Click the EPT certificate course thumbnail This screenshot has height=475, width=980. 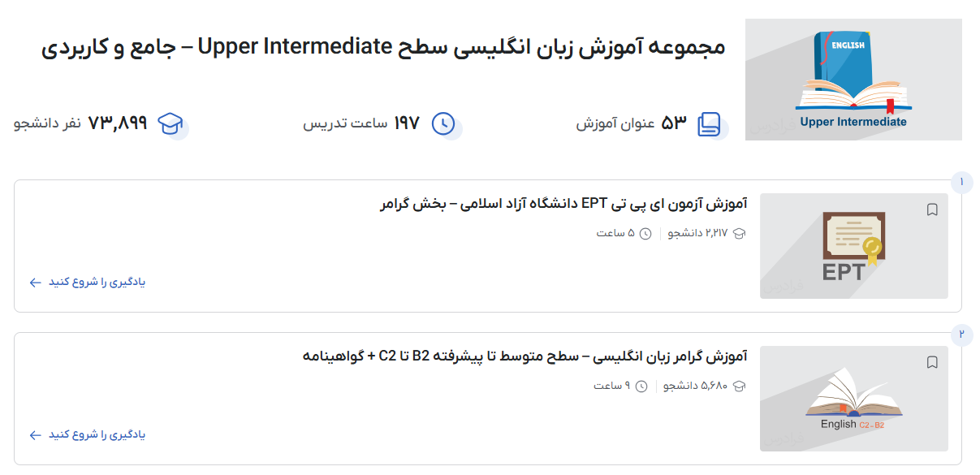click(853, 246)
